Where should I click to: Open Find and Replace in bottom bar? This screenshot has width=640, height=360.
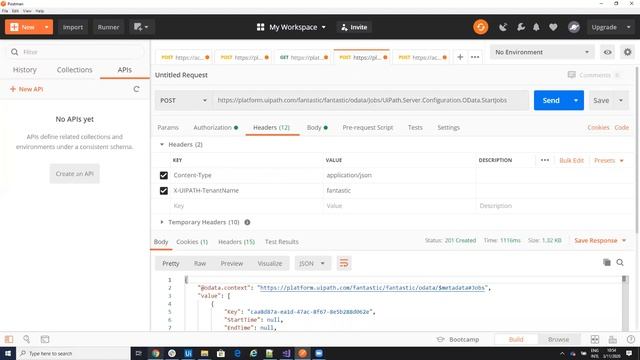click(x=27, y=339)
